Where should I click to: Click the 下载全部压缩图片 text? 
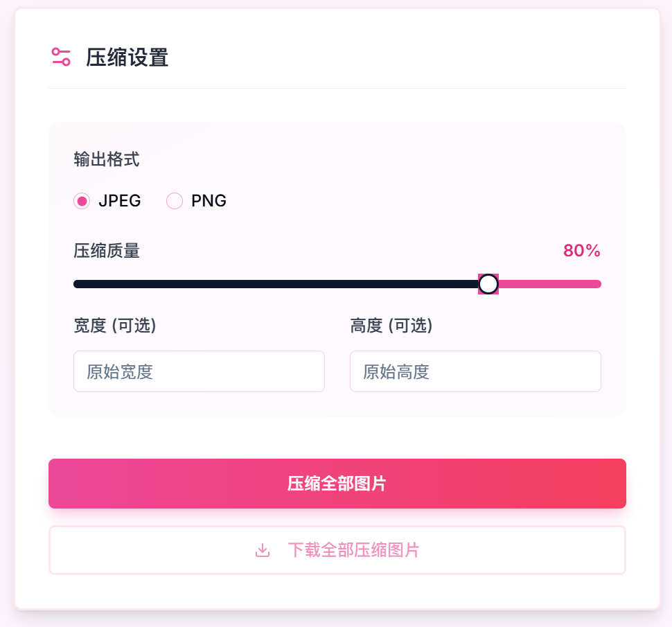(353, 550)
